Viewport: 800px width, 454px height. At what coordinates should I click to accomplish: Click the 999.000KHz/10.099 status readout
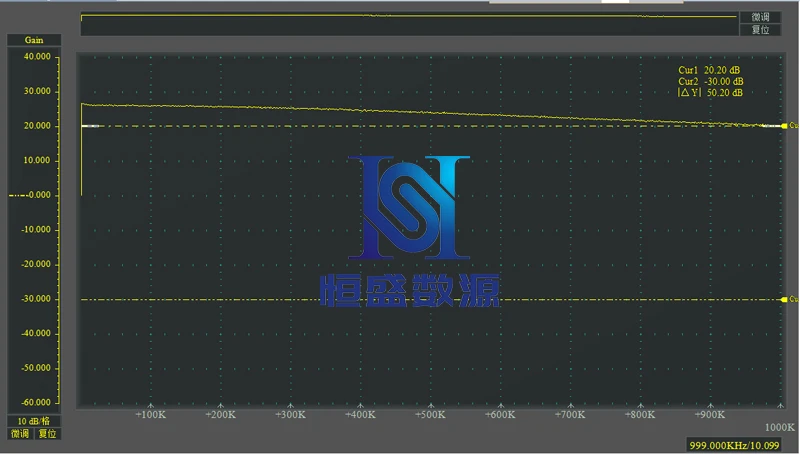tap(734, 445)
